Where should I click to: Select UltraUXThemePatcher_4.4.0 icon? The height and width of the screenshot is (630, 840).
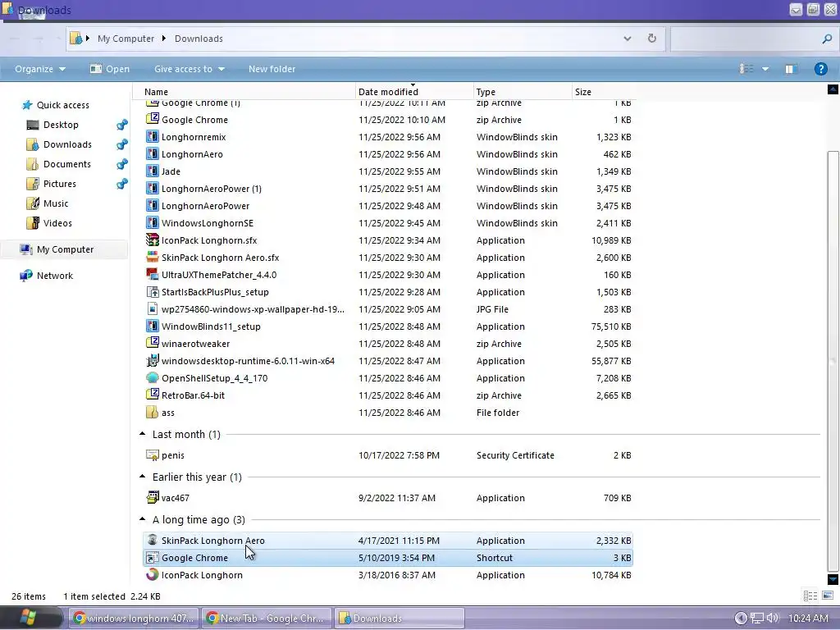pyautogui.click(x=152, y=274)
